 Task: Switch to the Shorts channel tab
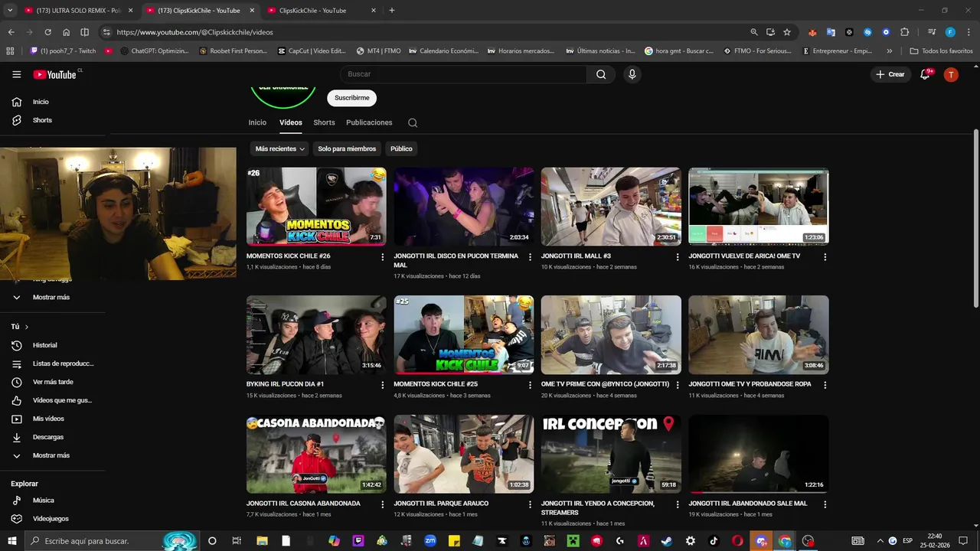click(324, 122)
